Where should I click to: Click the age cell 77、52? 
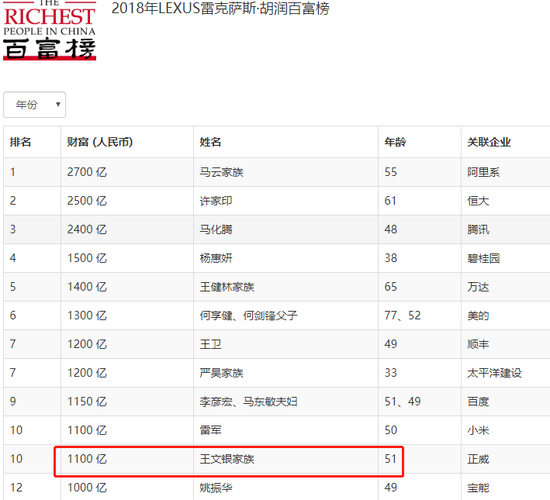(x=403, y=315)
